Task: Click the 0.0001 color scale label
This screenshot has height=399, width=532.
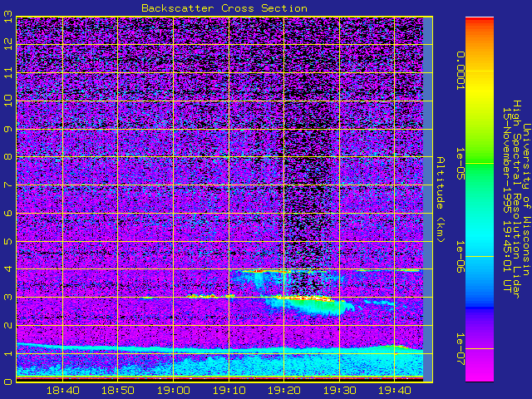Action: pos(461,71)
